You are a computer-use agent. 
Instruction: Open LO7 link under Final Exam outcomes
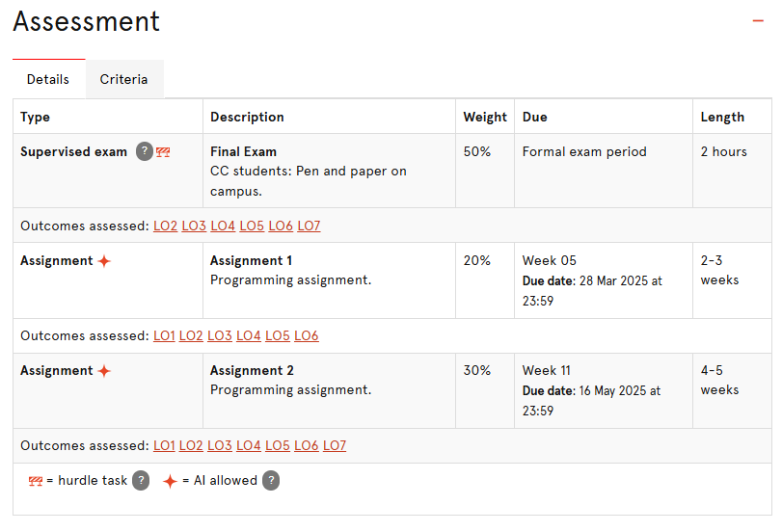[309, 226]
